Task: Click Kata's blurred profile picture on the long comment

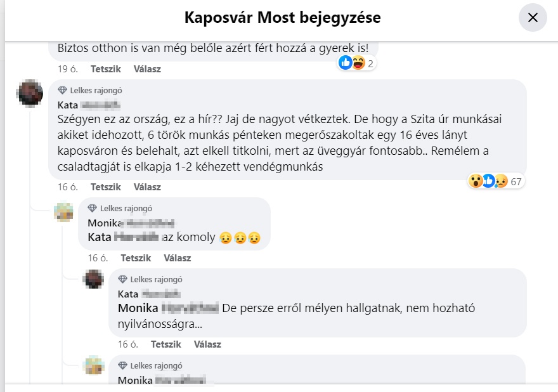Action: point(30,93)
